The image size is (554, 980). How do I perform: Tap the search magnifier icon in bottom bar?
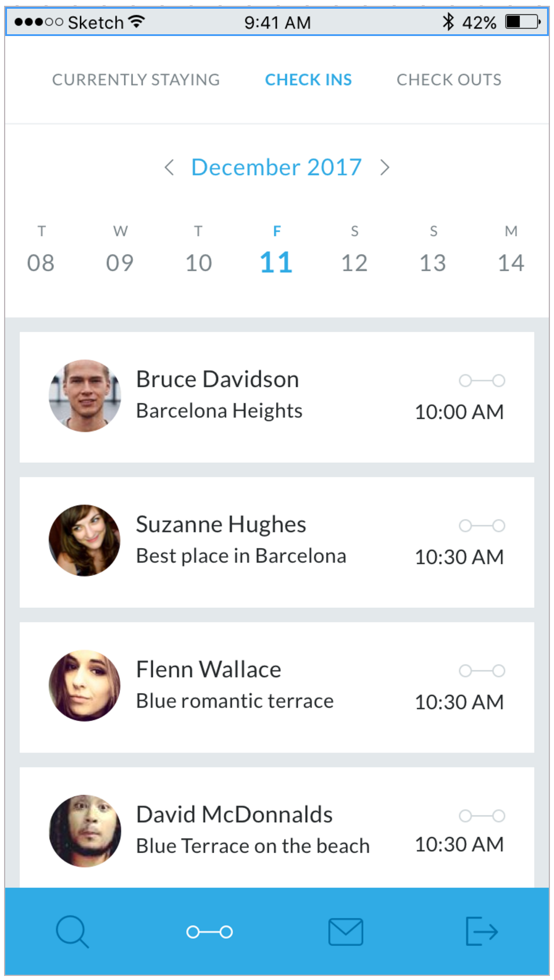[73, 931]
